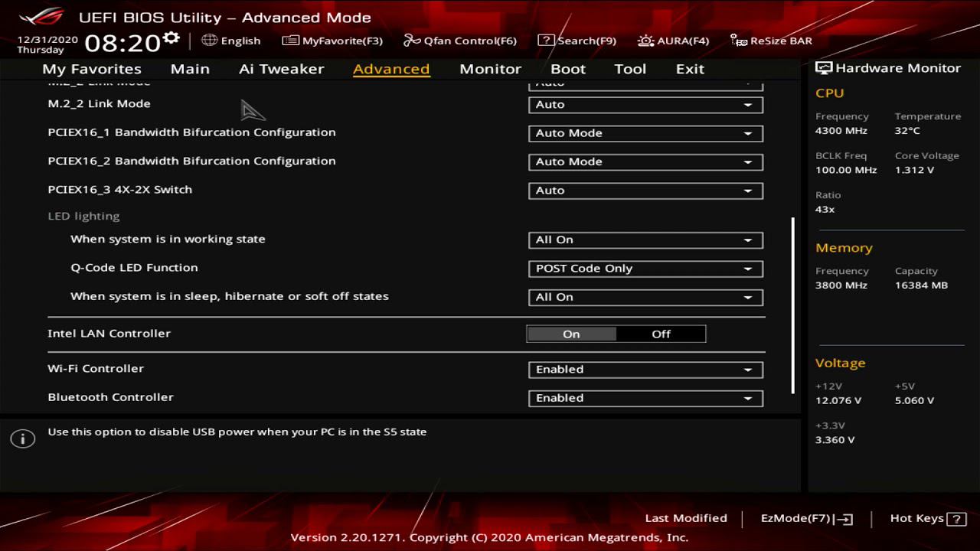Click the Ratio value 43x
Screen dimensions: 980x551
[825, 209]
